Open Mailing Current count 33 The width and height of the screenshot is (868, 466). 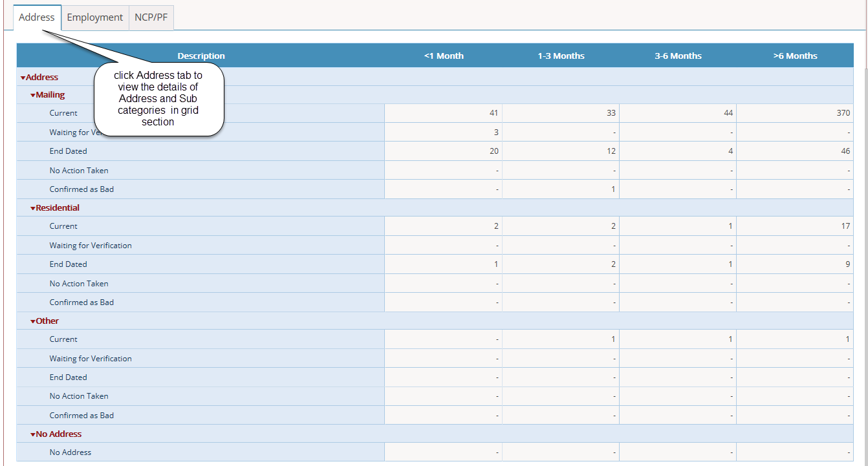[611, 113]
